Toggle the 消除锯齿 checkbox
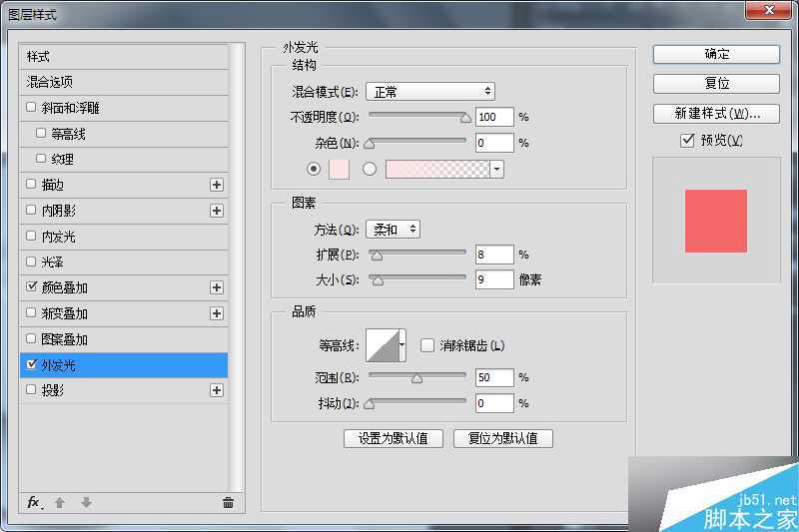The width and height of the screenshot is (799, 532). point(427,345)
